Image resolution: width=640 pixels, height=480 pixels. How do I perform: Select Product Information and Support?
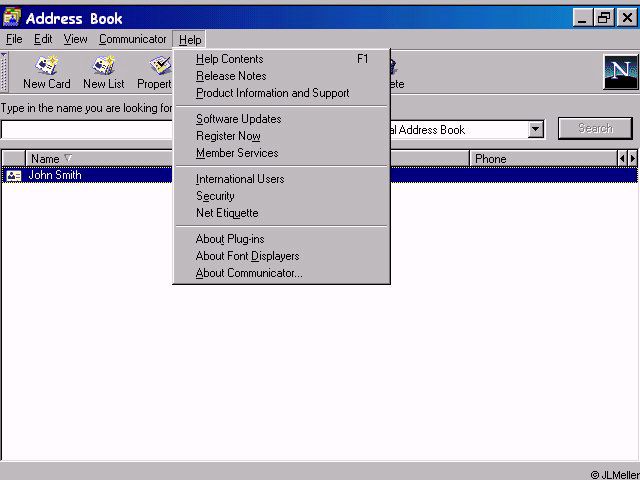click(x=282, y=93)
